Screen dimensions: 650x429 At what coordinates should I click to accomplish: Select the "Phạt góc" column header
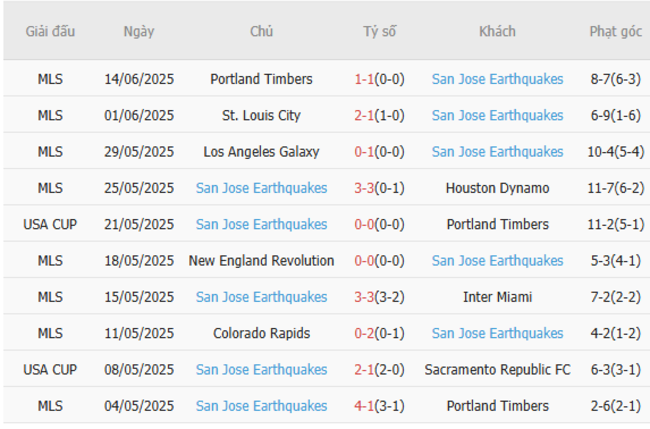(615, 32)
